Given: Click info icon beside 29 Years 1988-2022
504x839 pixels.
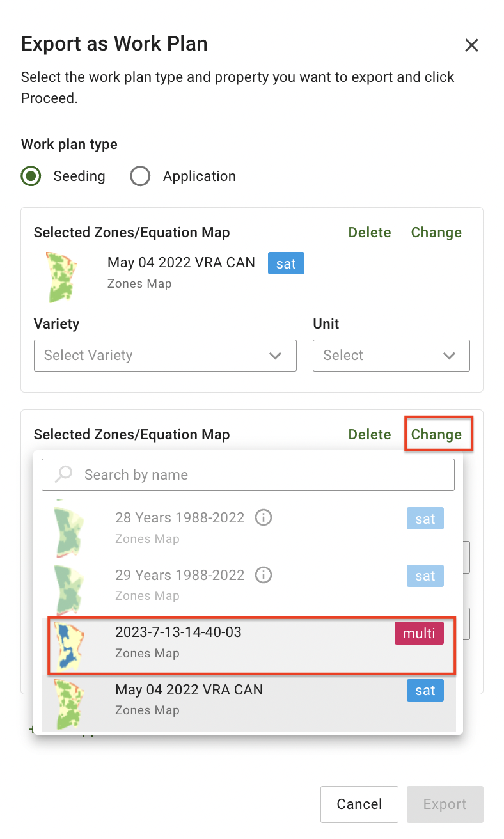Looking at the screenshot, I should (263, 575).
